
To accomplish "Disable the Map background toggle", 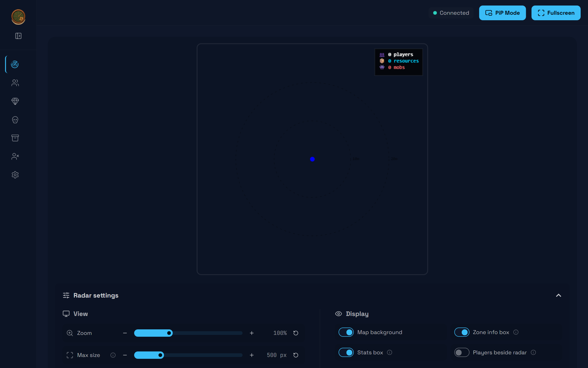I will click(x=346, y=332).
